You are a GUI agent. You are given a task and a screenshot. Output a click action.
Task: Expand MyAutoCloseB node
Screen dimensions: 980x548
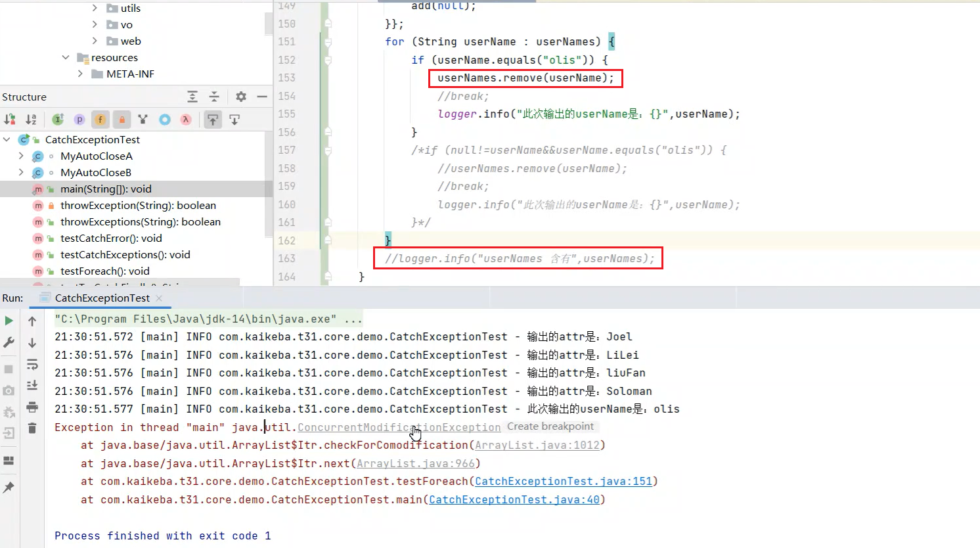[21, 172]
